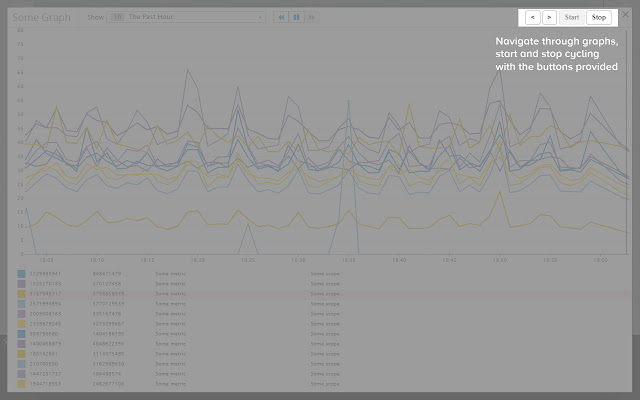Click the fast-forward icon in the time controls
This screenshot has width=640, height=400.
tap(312, 17)
